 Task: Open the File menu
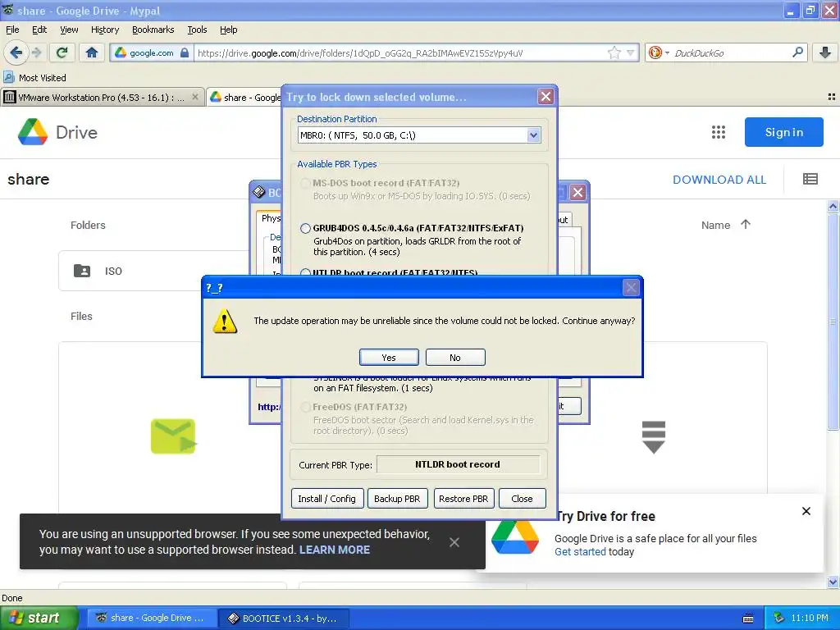click(x=12, y=30)
